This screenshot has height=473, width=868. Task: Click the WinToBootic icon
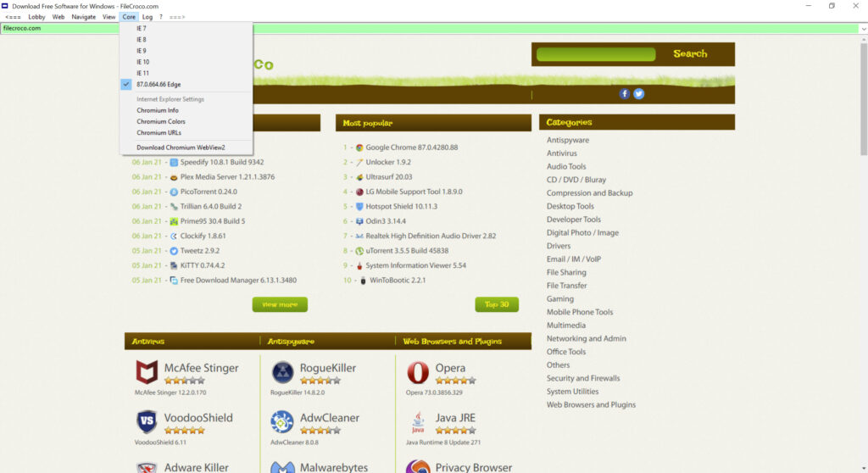[x=363, y=281]
